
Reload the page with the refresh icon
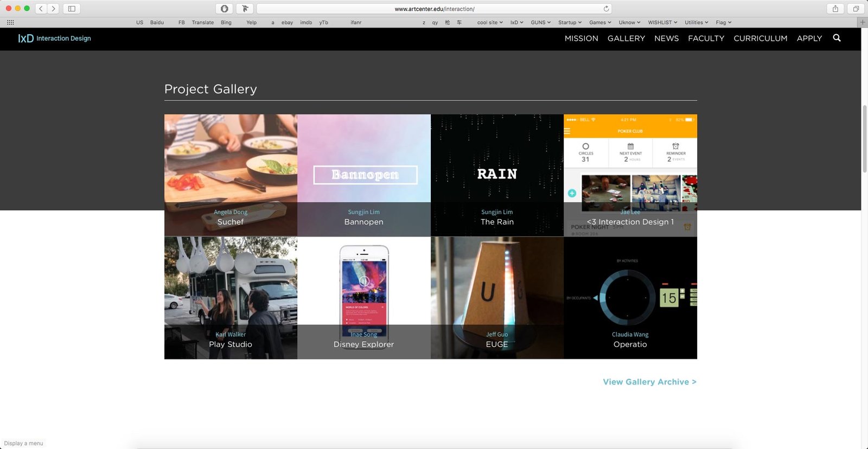tap(606, 9)
